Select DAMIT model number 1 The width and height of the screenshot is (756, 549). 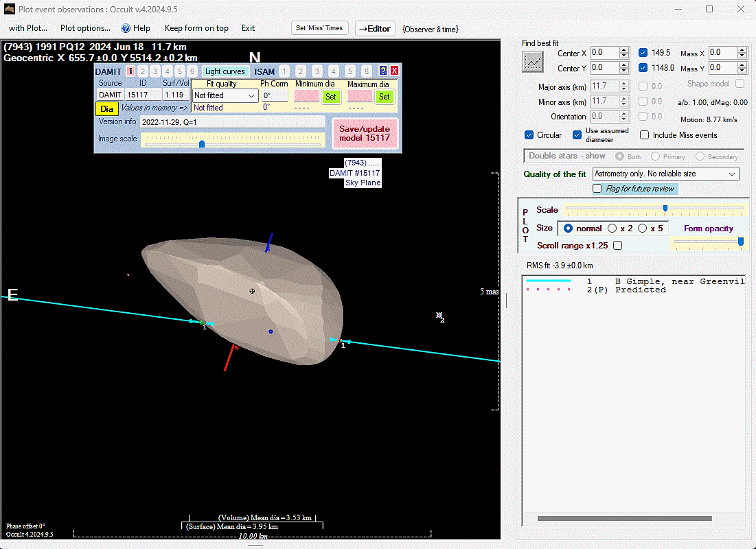coord(130,71)
